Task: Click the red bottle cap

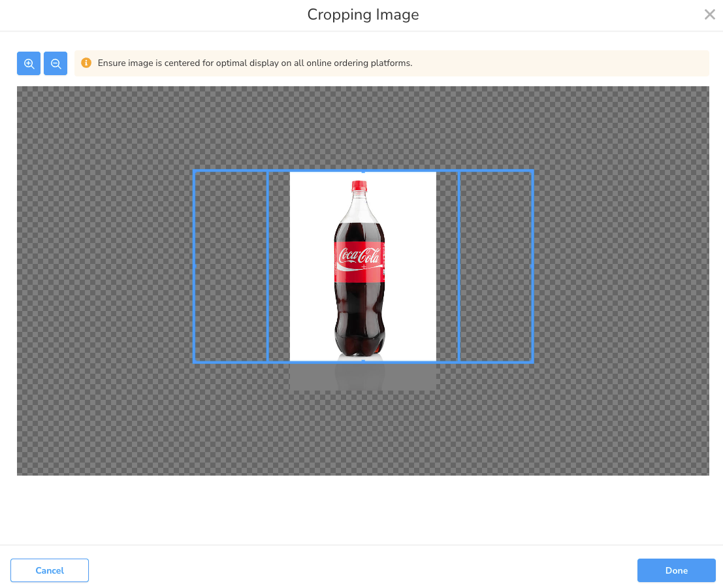Action: click(x=360, y=186)
